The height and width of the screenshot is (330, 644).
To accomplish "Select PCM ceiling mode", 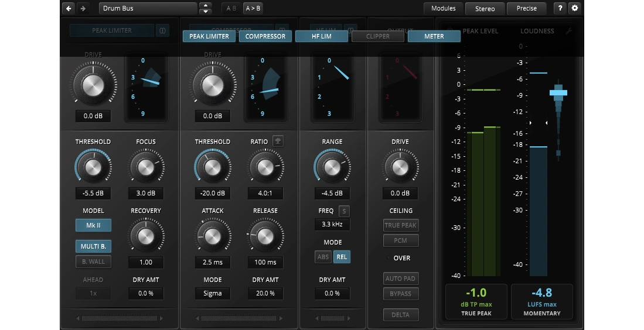I will [x=400, y=240].
